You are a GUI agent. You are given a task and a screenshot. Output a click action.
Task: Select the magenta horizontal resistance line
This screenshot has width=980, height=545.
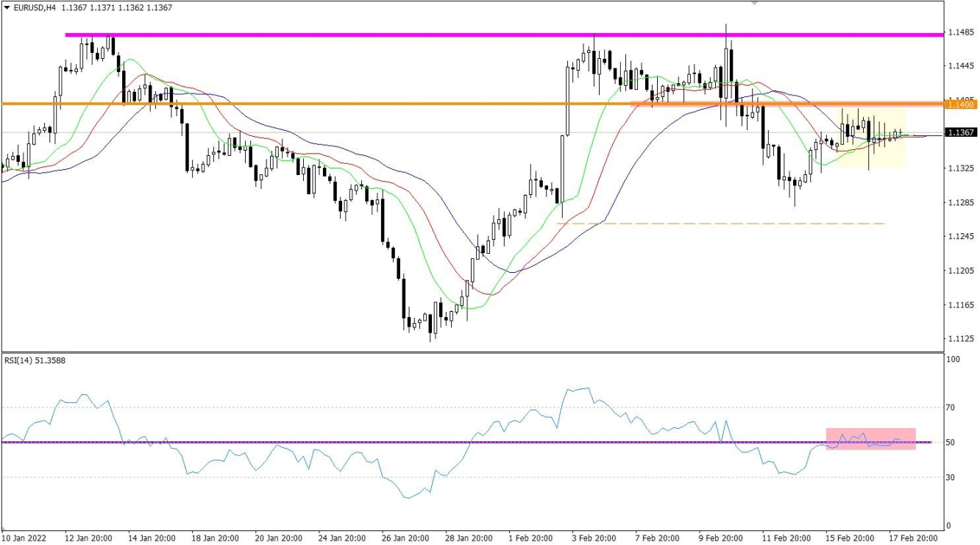coord(504,35)
